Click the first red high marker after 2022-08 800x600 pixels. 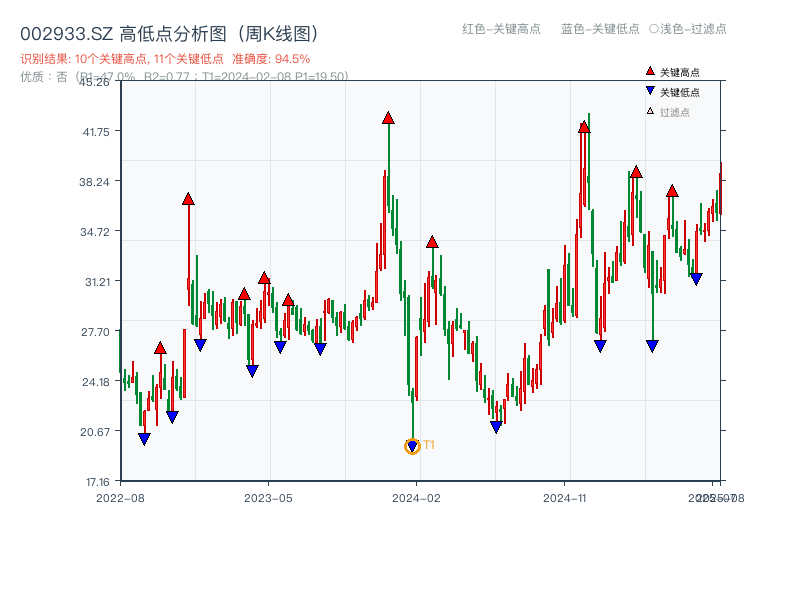160,349
